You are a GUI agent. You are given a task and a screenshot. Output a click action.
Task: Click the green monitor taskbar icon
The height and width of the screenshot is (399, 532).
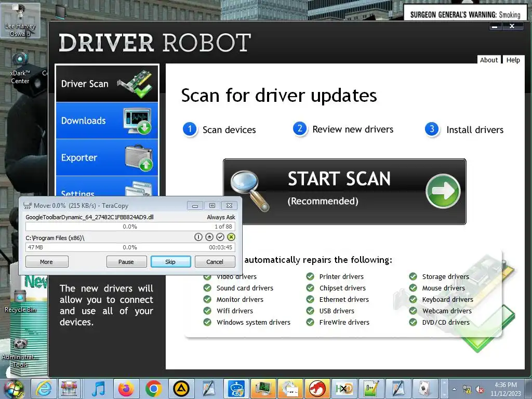[263, 389]
